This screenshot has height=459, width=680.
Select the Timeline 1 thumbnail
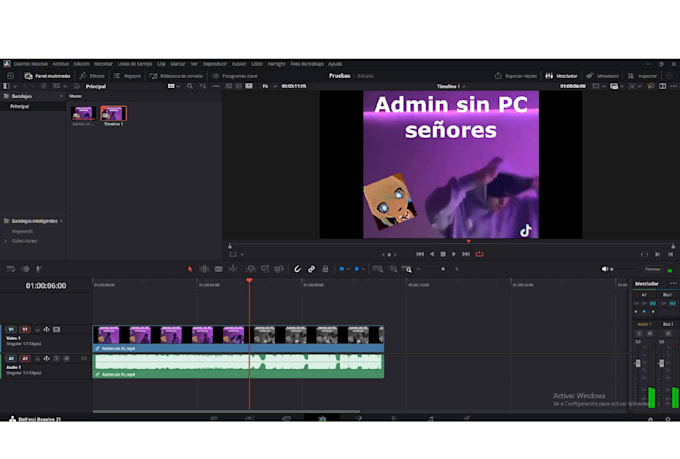[x=114, y=114]
